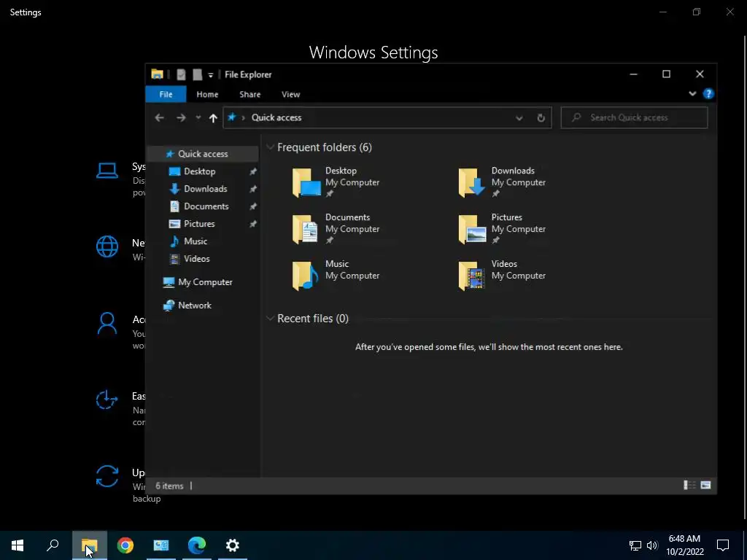Go up one folder level
This screenshot has height=560, width=747.
click(x=213, y=117)
